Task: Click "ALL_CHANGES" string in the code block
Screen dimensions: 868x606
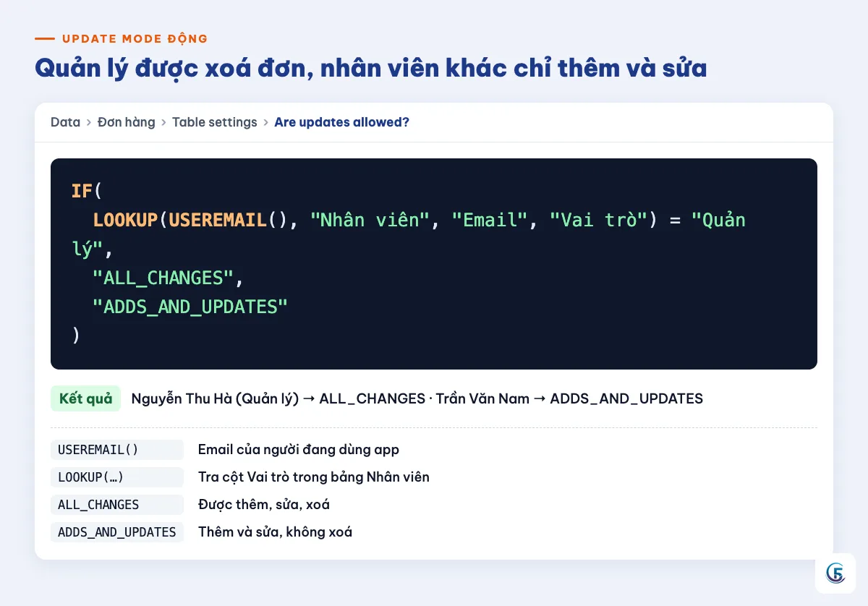Action: coord(163,278)
